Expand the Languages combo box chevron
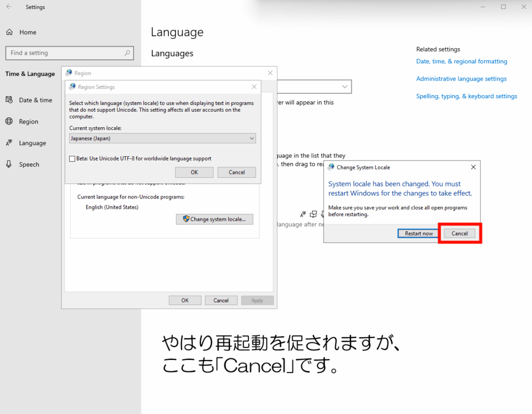This screenshot has height=414, width=532. [345, 86]
